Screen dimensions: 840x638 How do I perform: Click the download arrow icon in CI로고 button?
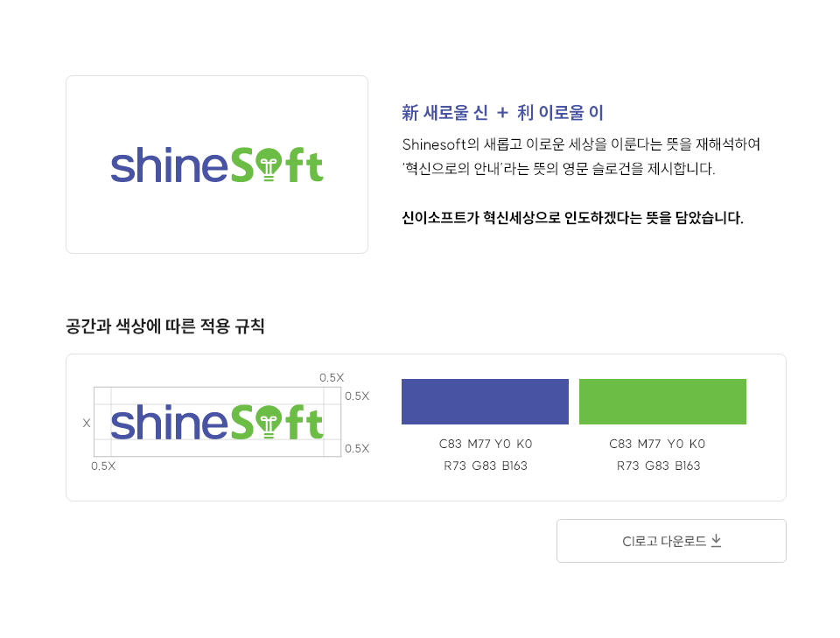(716, 541)
